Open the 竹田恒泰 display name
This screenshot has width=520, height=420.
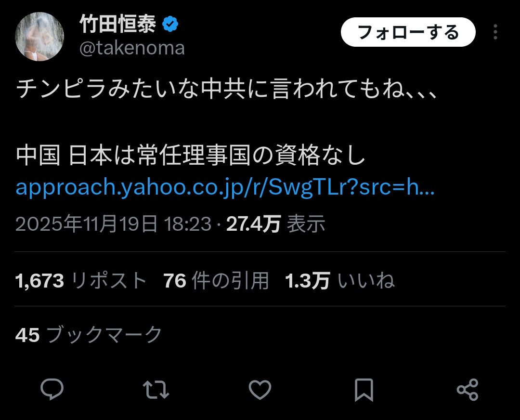point(118,24)
